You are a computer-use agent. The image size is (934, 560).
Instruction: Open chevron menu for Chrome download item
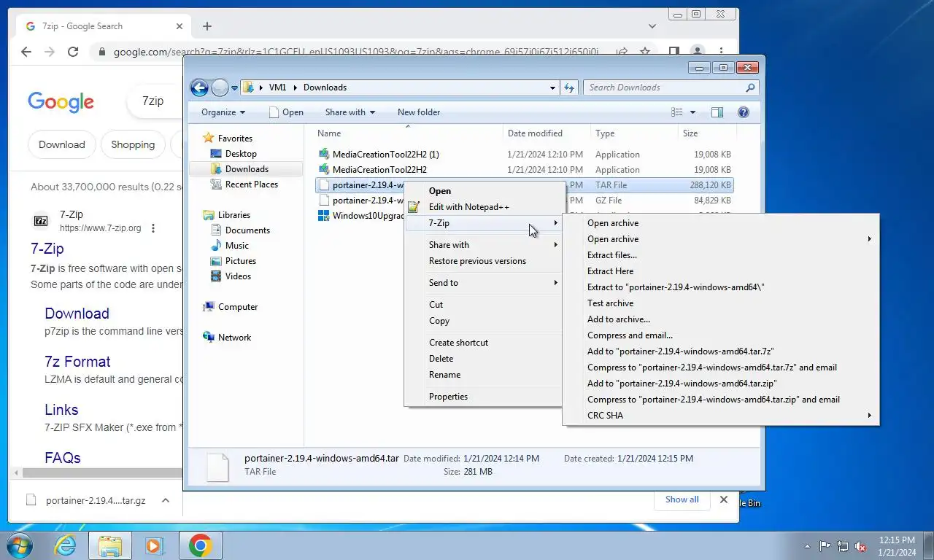pos(166,500)
